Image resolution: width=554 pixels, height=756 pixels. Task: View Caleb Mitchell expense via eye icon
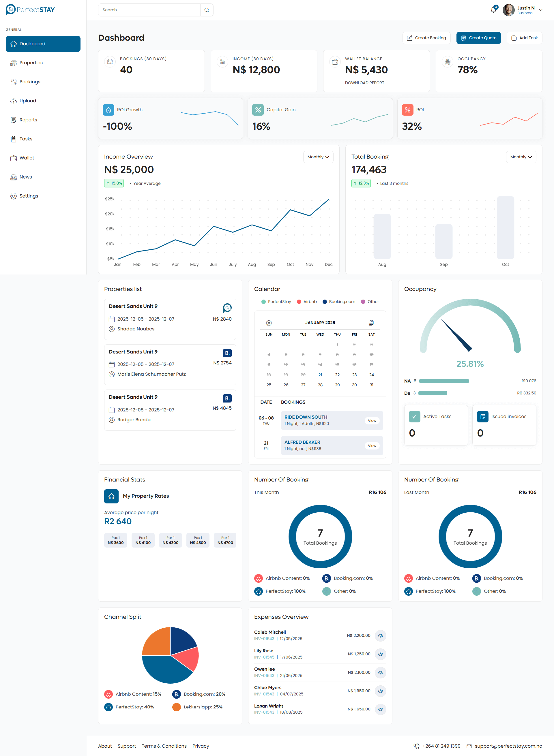tap(380, 635)
